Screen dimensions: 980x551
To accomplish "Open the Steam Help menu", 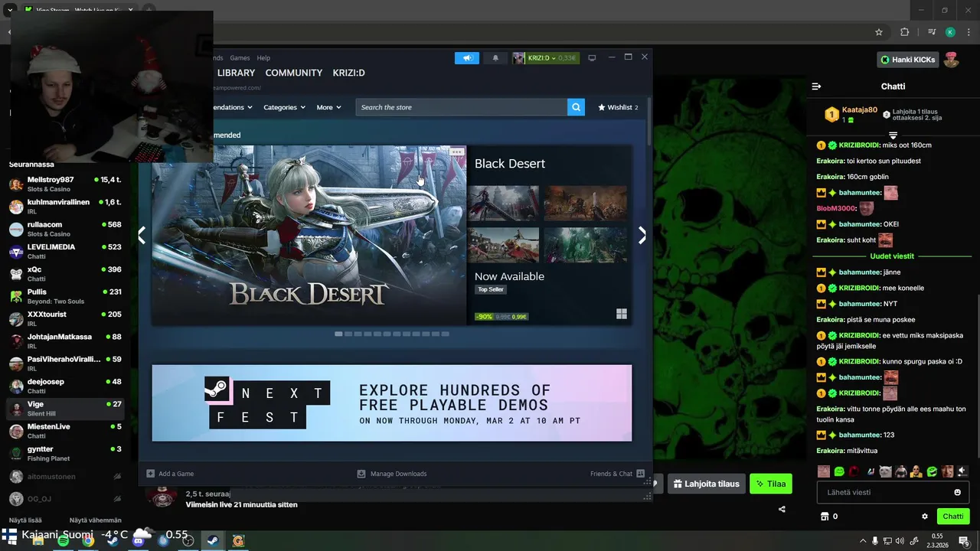I will point(263,58).
